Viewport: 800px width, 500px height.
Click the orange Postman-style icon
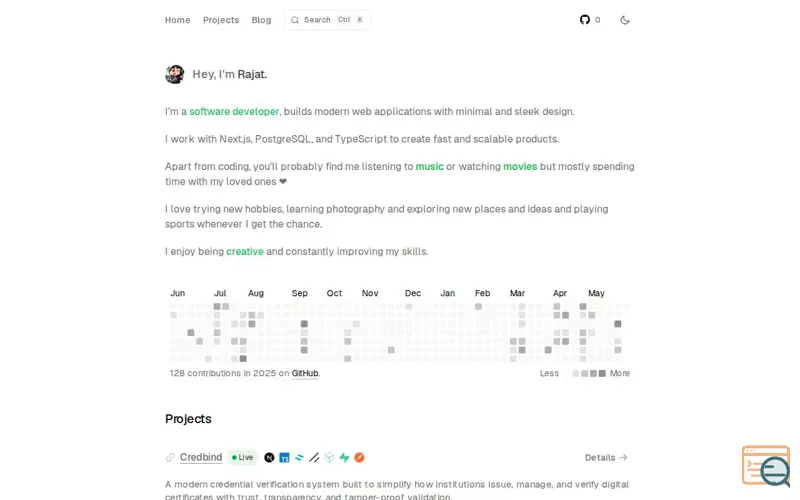click(359, 458)
